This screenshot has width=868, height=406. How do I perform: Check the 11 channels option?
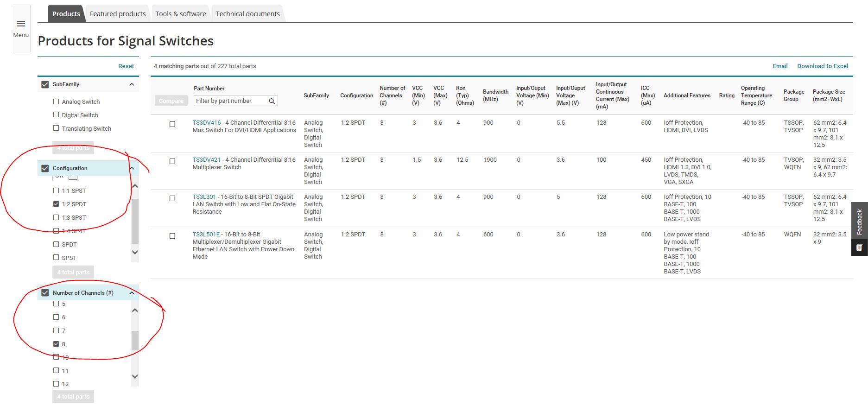point(56,371)
